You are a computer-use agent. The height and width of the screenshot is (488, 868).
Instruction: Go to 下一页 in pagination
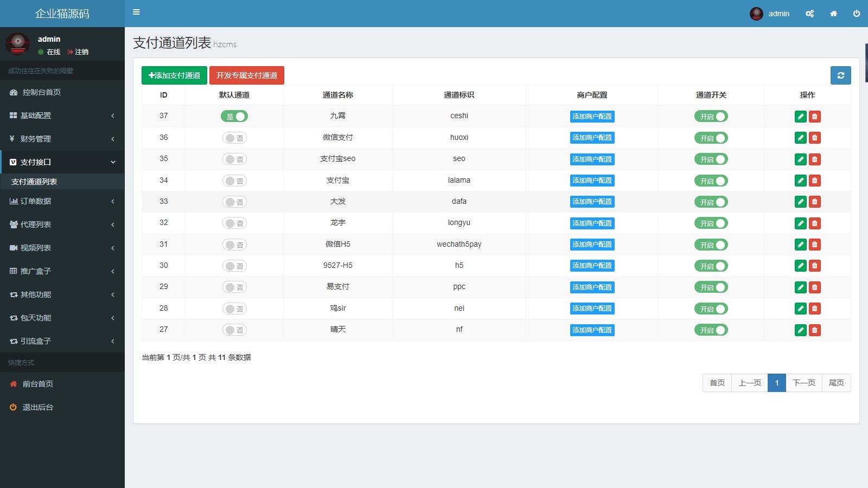[x=803, y=383]
